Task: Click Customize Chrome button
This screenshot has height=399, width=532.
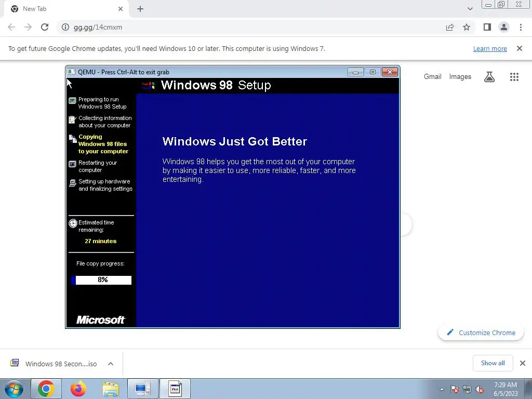Action: [481, 333]
